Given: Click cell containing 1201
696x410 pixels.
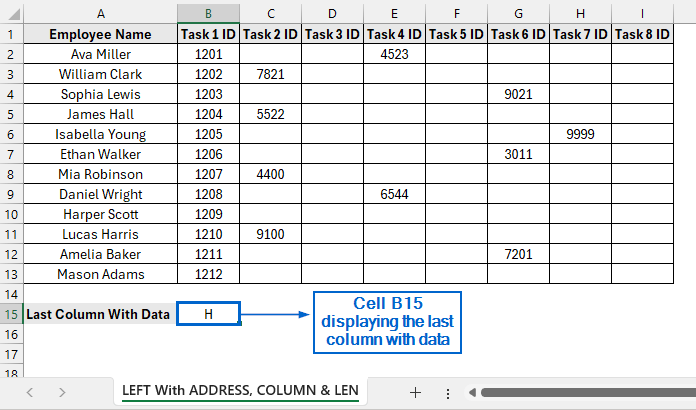Looking at the screenshot, I should click(209, 54).
